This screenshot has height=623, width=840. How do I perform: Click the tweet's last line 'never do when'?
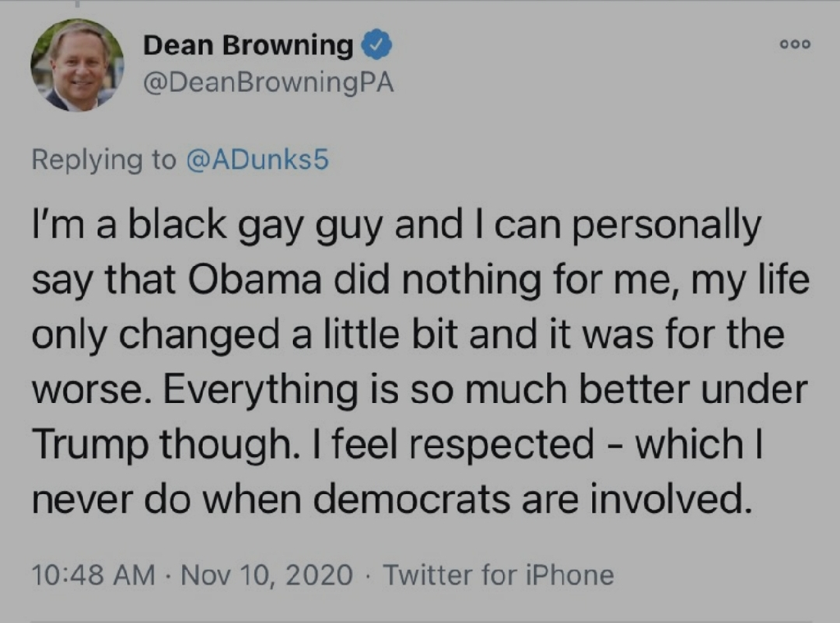390,498
